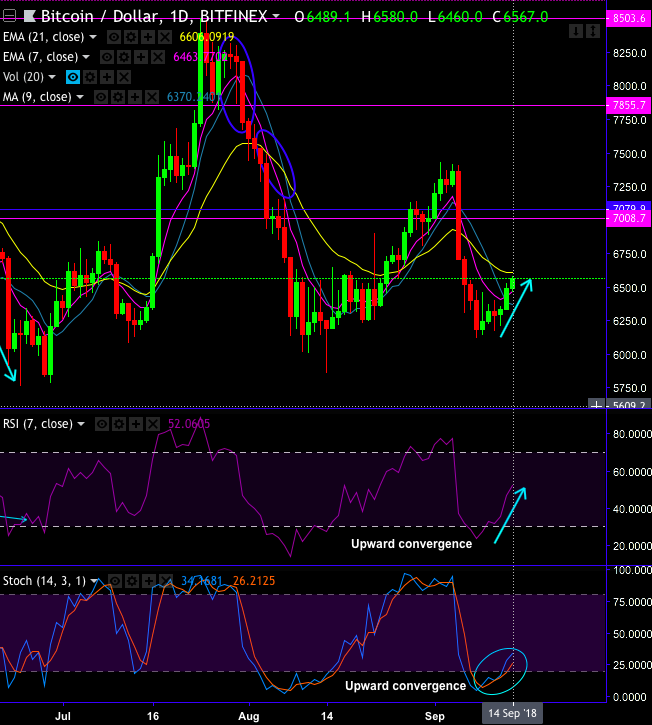Hide the EMA (21, close) indicator
This screenshot has width=652, height=725.
(x=112, y=37)
